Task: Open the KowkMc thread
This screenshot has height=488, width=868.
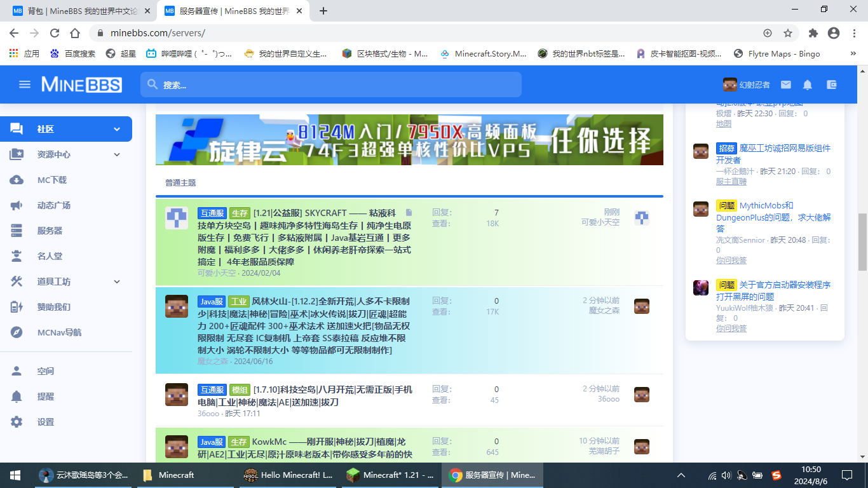Action: 304,448
